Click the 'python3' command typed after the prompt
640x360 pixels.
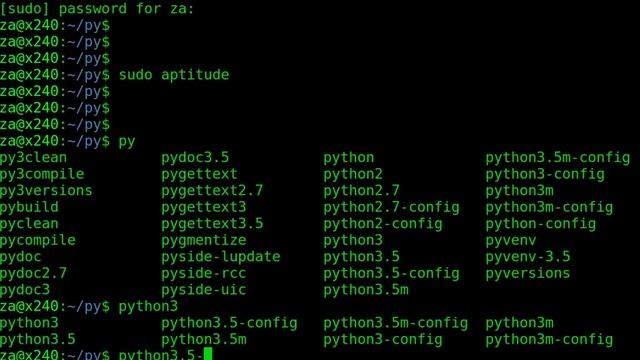(x=148, y=307)
